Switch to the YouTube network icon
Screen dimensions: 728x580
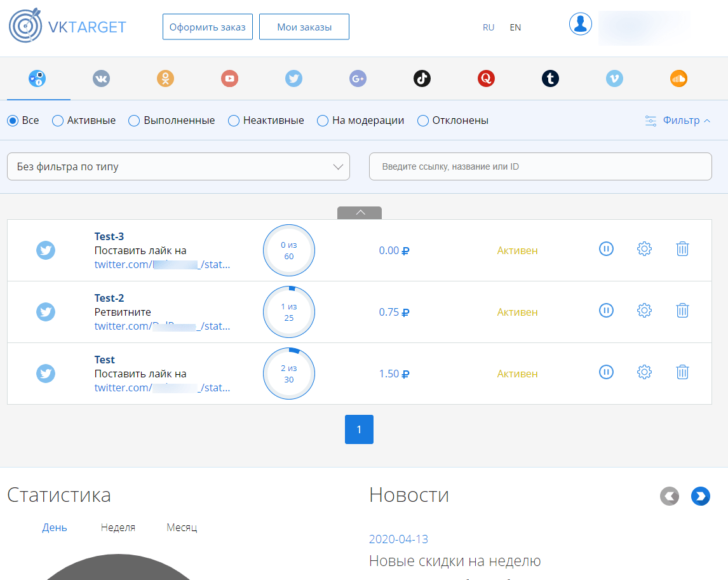pyautogui.click(x=229, y=79)
